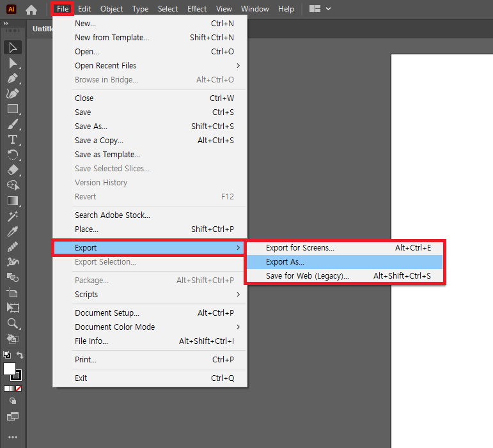
Task: Go to Illustrator Home screen
Action: pyautogui.click(x=31, y=10)
